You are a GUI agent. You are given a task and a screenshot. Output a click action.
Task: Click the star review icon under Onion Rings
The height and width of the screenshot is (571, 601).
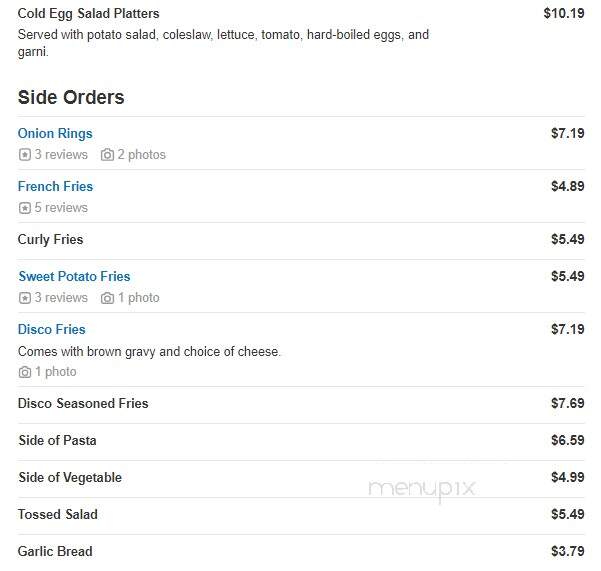pos(25,155)
